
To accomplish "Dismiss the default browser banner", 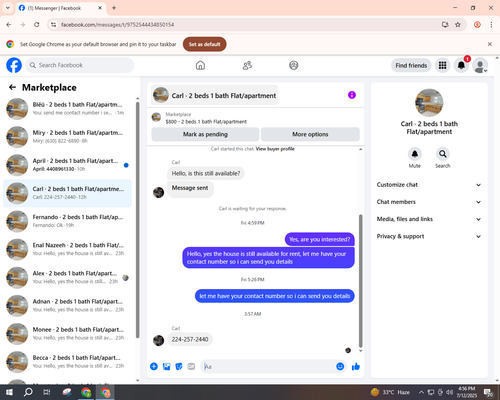I will [490, 44].
